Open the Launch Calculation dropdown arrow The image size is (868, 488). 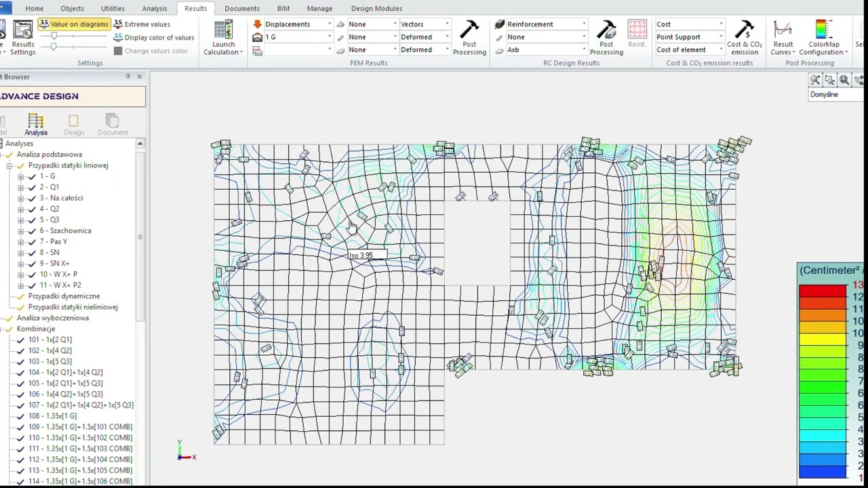[241, 52]
